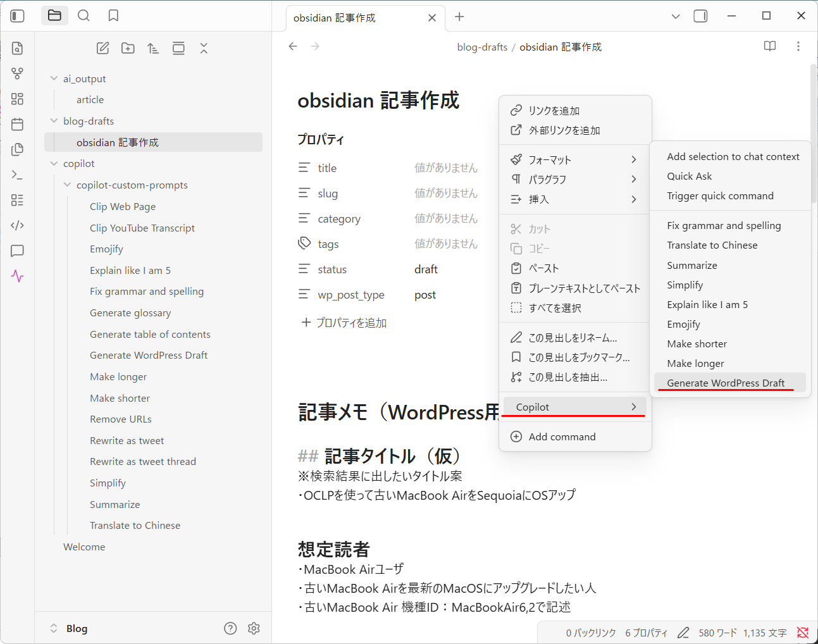Expand the tab switcher dropdown arrow
Viewport: 818px width, 644px height.
(676, 16)
